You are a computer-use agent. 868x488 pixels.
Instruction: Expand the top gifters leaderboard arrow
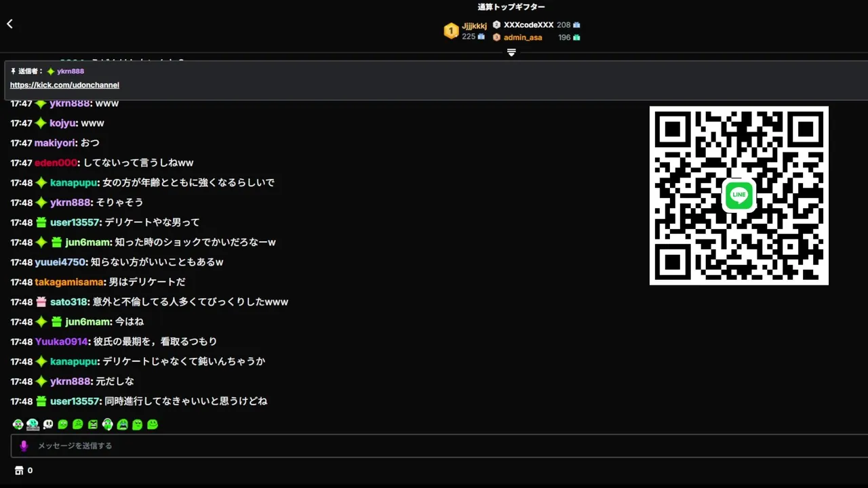coord(511,52)
